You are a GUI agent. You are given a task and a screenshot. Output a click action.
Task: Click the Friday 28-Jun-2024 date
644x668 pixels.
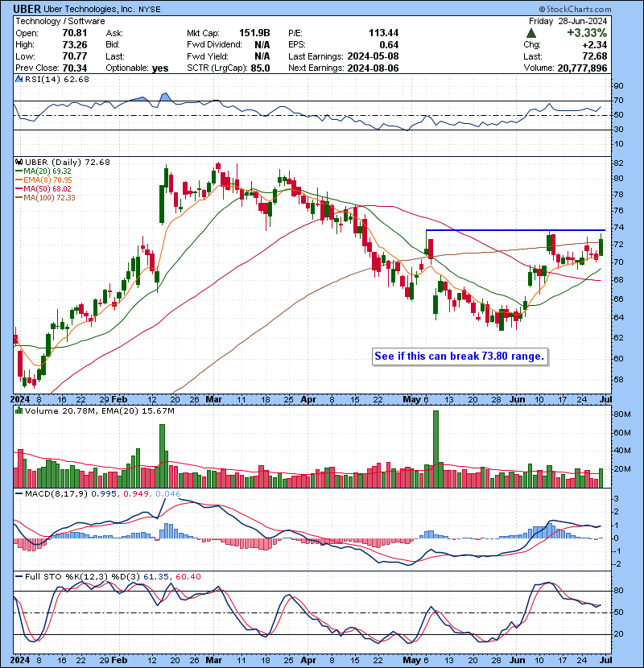click(568, 21)
